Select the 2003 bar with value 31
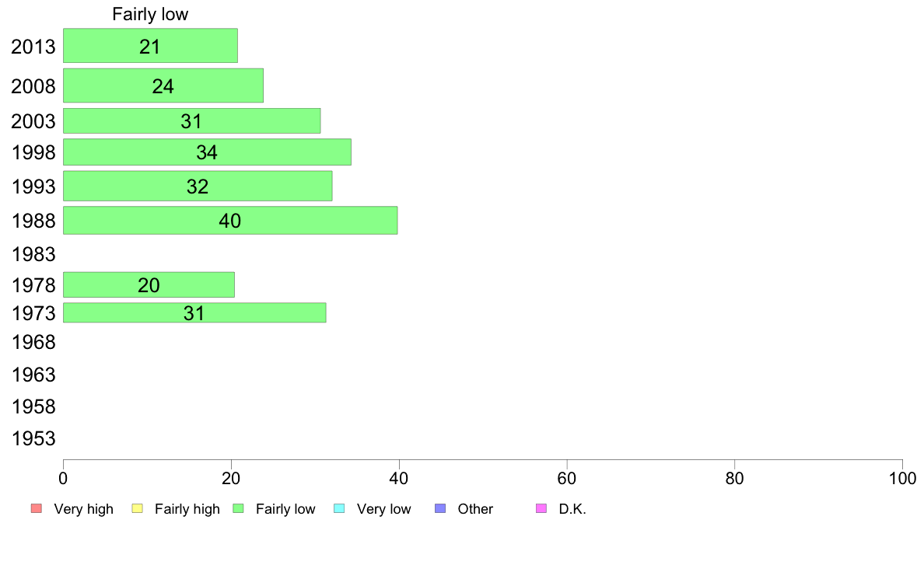 191,120
